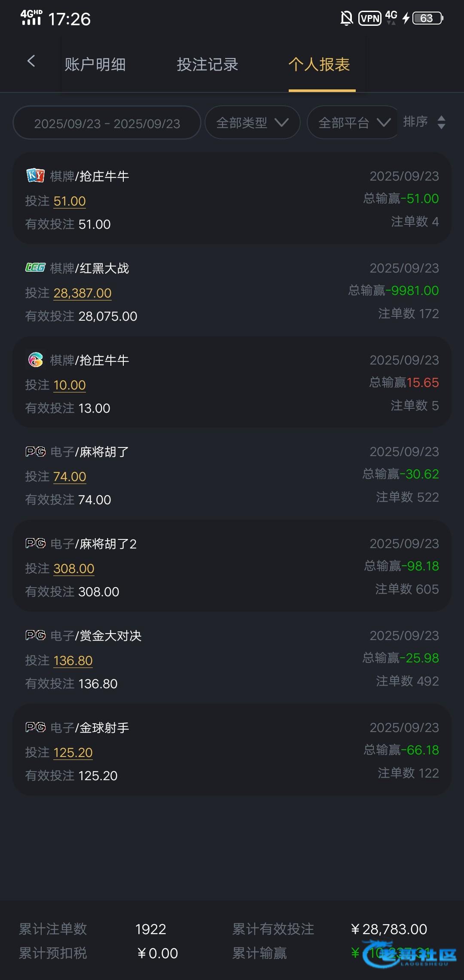This screenshot has height=980, width=464.
Task: Tap the back arrow icon
Action: point(31,61)
